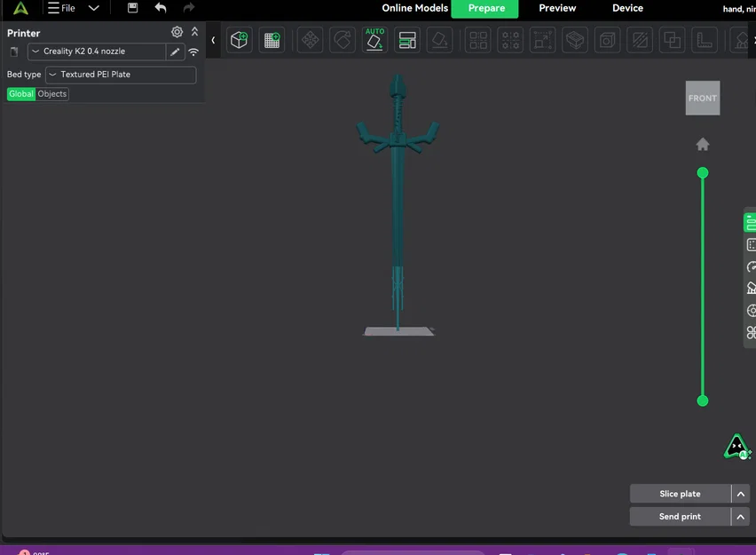The height and width of the screenshot is (555, 756).
Task: Switch to the Preview tab
Action: click(557, 8)
